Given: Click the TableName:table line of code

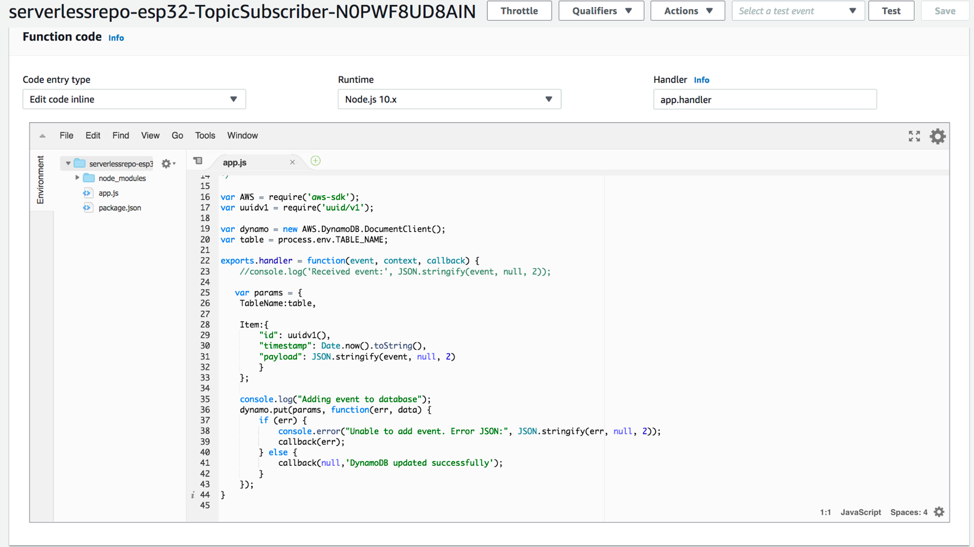Looking at the screenshot, I should [x=278, y=304].
